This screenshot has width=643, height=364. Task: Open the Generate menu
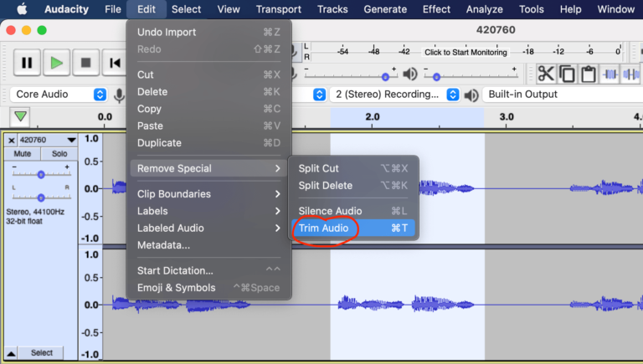(x=385, y=9)
